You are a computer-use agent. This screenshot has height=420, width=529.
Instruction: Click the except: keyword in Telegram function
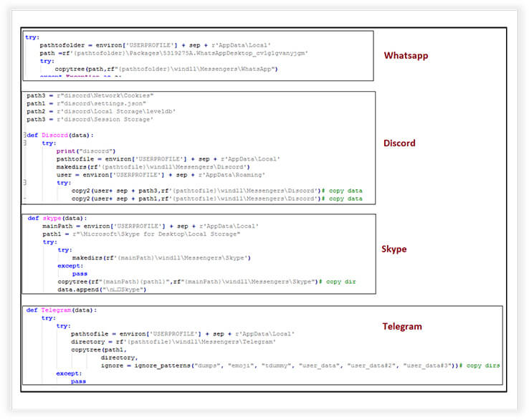point(69,373)
